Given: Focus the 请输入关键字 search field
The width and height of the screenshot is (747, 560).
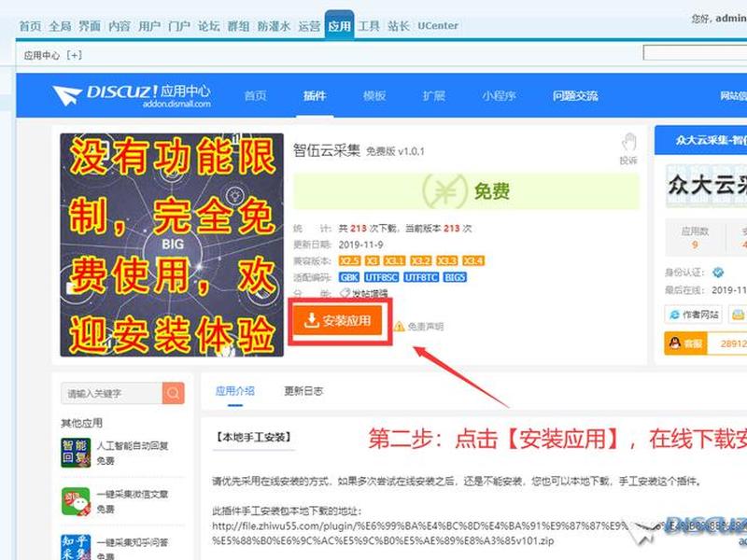Looking at the screenshot, I should (111, 393).
